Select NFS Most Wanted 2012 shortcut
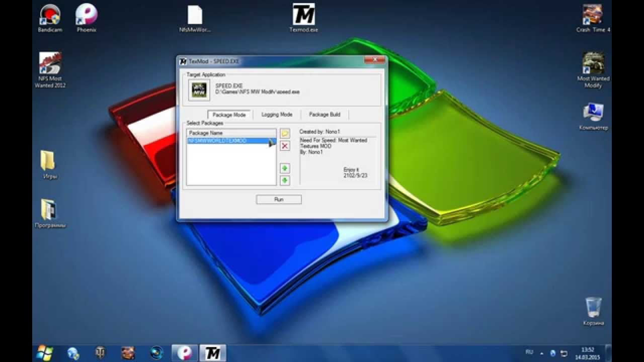644x362 pixels. coord(50,70)
